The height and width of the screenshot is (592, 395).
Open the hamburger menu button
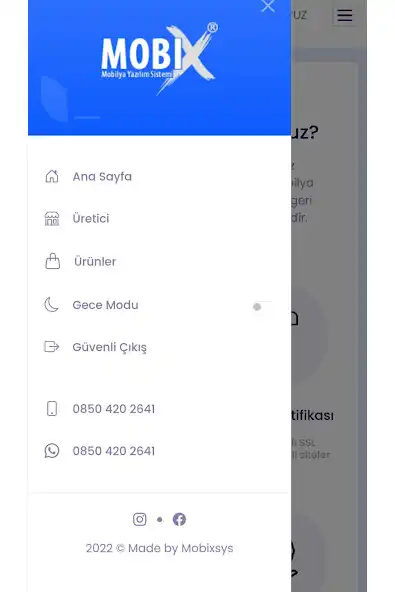[x=345, y=15]
